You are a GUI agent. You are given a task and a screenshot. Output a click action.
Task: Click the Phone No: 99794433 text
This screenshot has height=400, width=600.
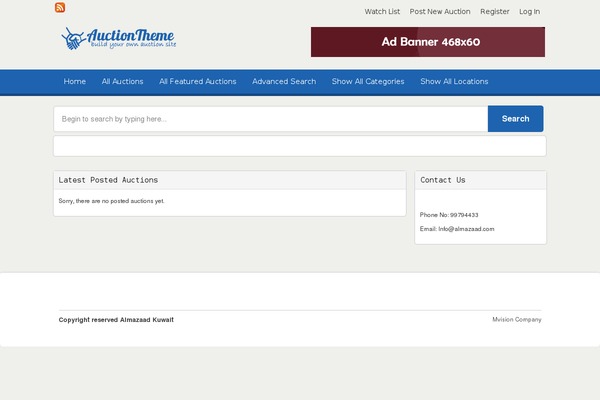pos(449,215)
